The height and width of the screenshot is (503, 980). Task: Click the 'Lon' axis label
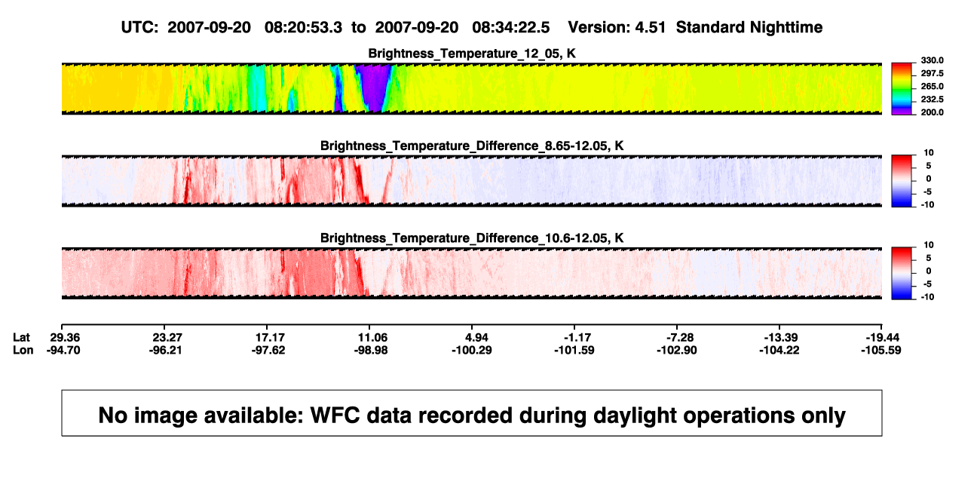pyautogui.click(x=24, y=350)
